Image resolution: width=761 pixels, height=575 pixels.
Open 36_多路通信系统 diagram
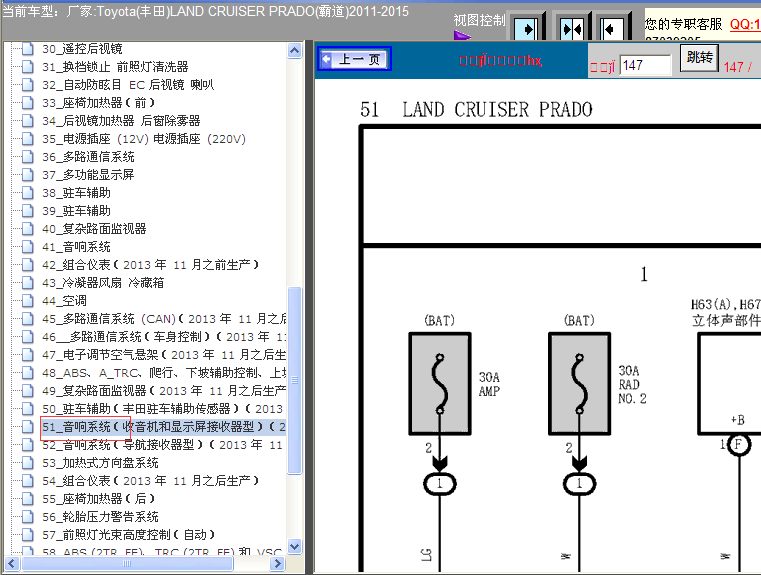[x=88, y=157]
